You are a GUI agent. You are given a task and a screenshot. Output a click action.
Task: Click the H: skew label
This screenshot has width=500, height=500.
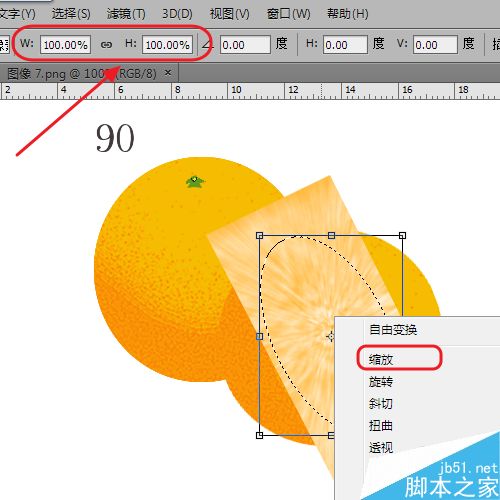[x=312, y=43]
